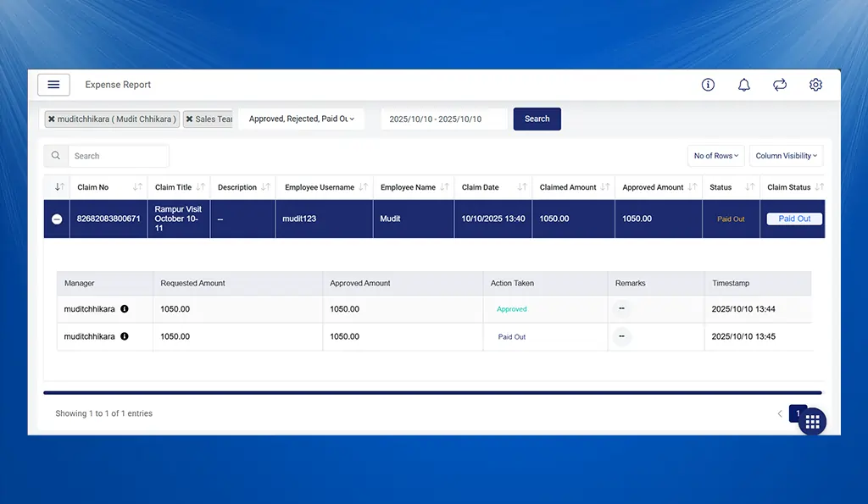This screenshot has height=504, width=868.
Task: Click the horizontal scrollbar below the table
Action: click(434, 392)
